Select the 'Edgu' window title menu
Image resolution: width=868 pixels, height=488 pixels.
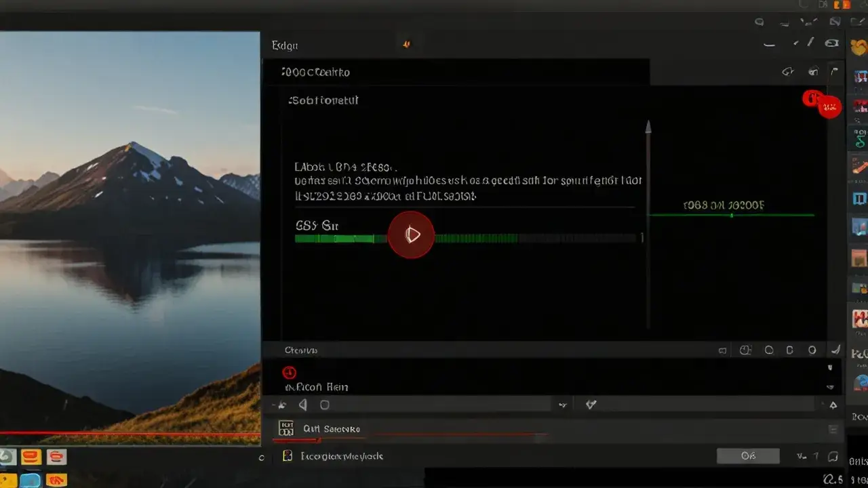(285, 45)
